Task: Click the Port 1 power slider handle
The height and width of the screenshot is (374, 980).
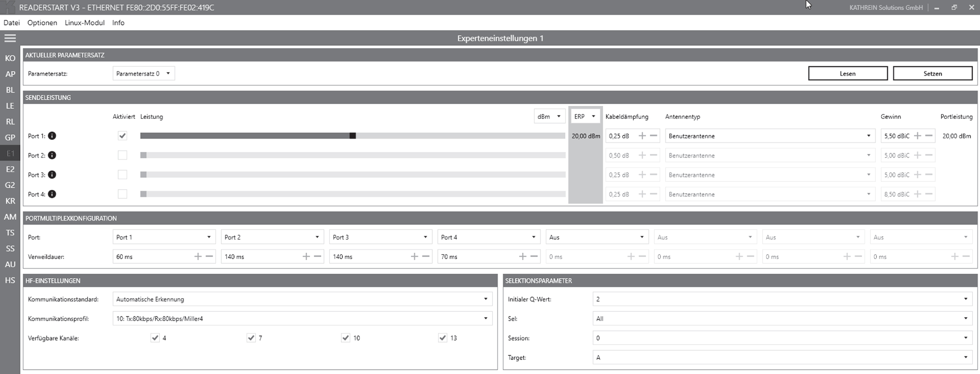Action: click(x=353, y=136)
